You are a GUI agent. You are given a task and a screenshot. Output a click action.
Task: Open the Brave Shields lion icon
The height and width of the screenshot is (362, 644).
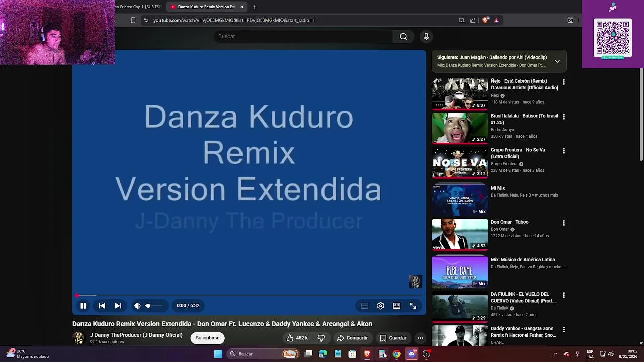click(x=485, y=20)
